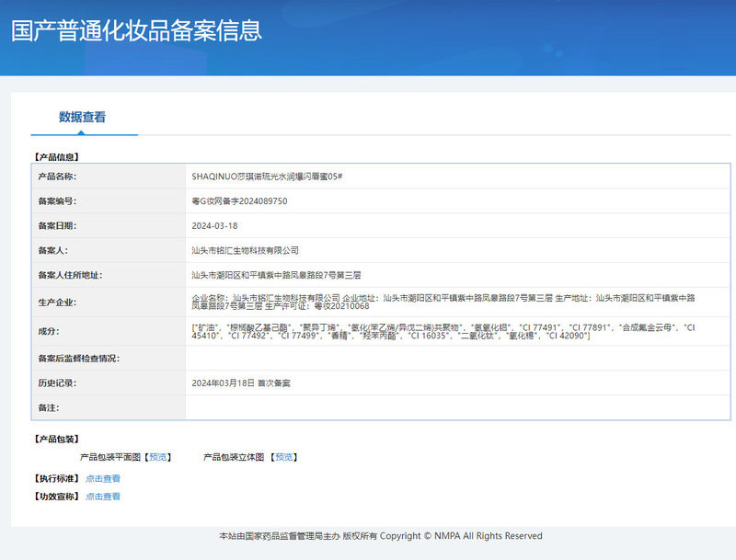
Task: Click the NMPA copyright footer text
Action: coord(380,536)
